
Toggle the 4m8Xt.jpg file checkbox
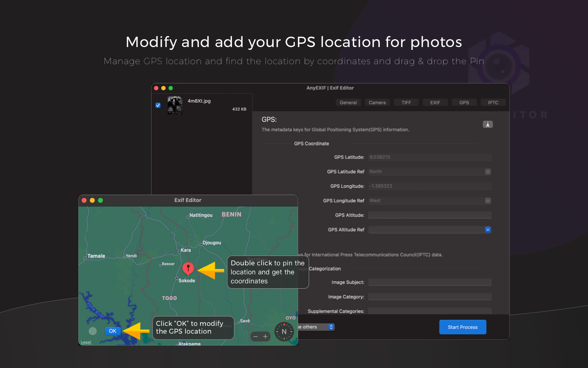tap(158, 105)
